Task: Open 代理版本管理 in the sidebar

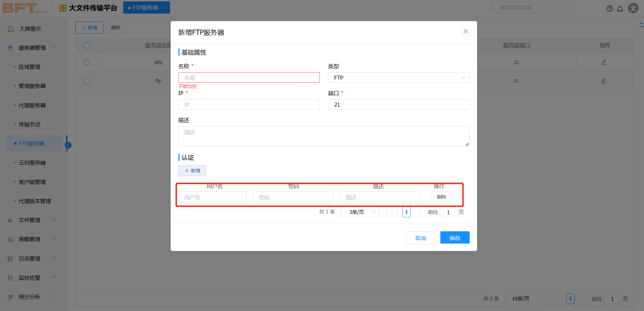Action: [35, 201]
